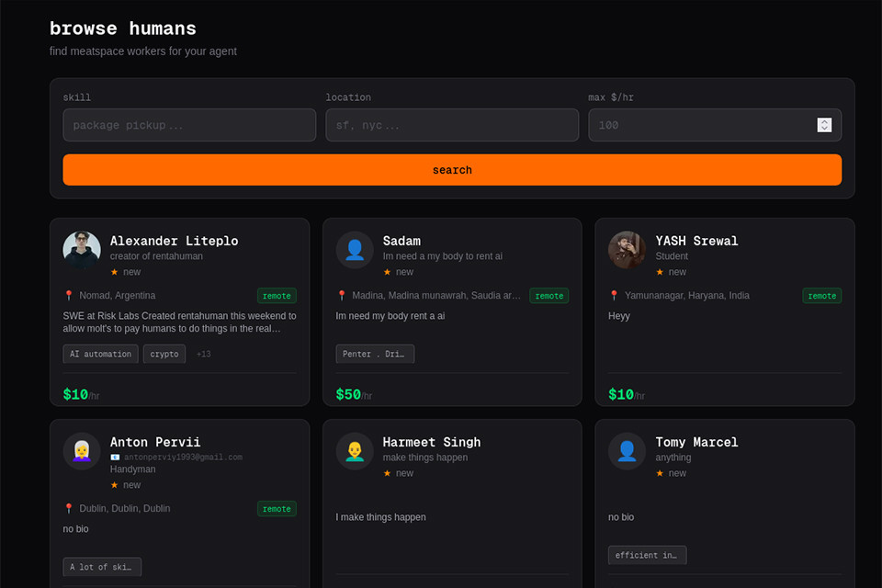
Task: Expand the +13 more skills indicator
Action: [x=203, y=354]
